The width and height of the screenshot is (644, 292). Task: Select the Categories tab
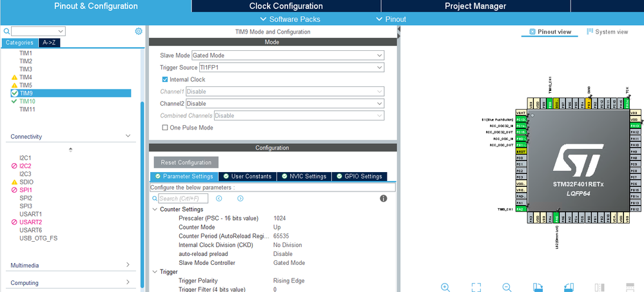20,43
